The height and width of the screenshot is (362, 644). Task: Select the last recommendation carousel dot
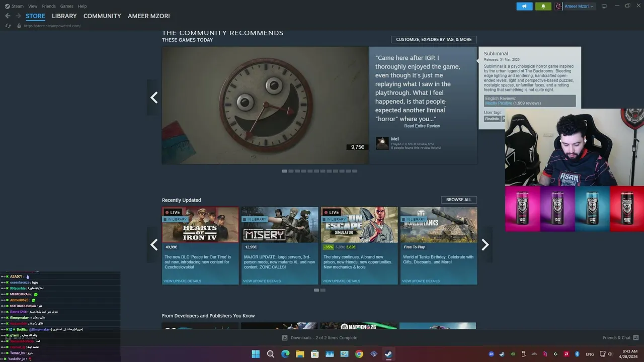[x=354, y=171]
